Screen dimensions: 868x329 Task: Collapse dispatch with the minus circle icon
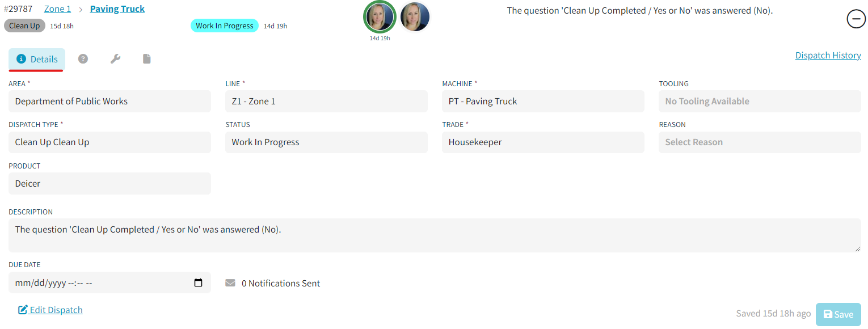856,19
